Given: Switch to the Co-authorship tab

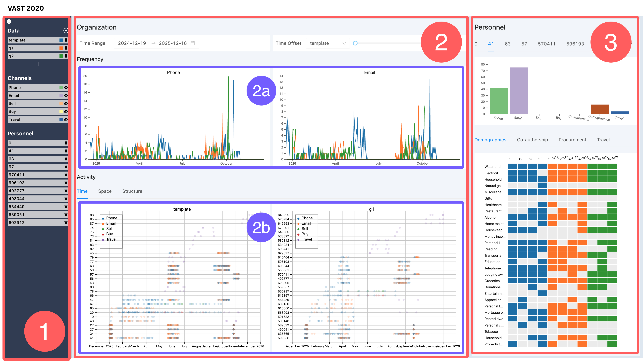Looking at the screenshot, I should click(x=532, y=140).
